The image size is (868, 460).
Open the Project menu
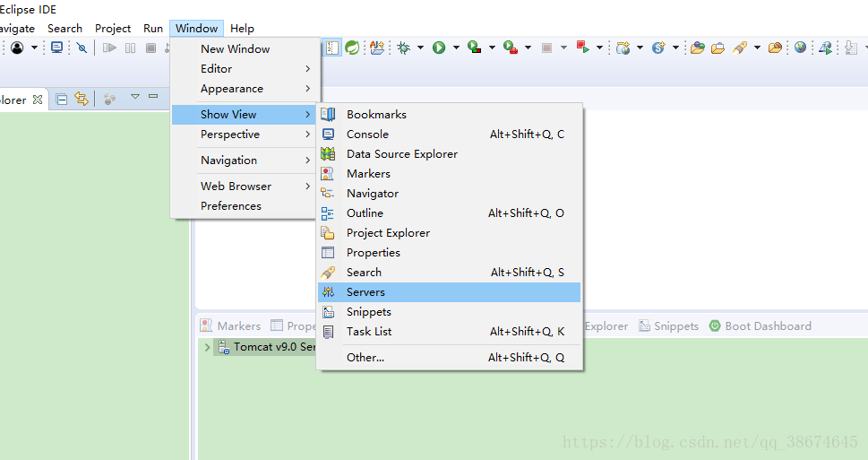point(113,29)
